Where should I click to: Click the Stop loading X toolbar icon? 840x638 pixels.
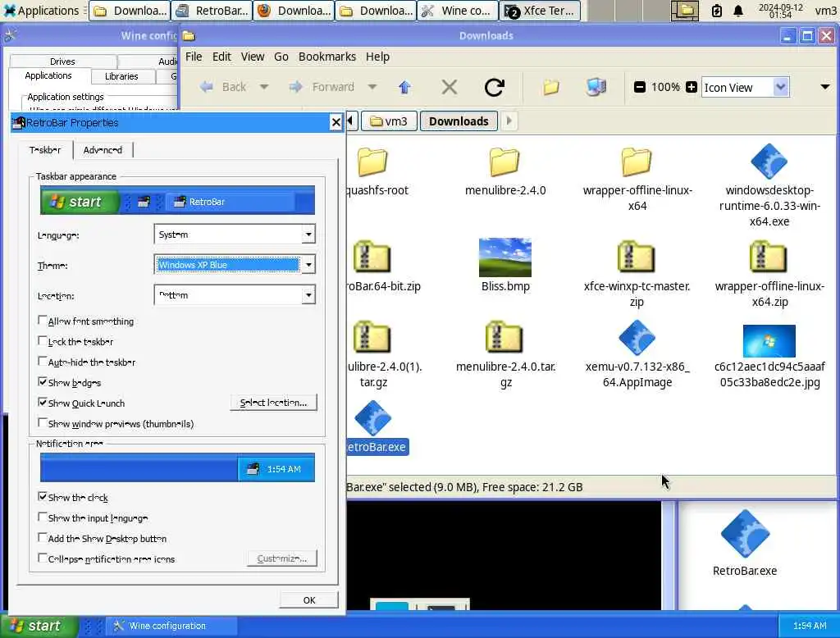(449, 87)
